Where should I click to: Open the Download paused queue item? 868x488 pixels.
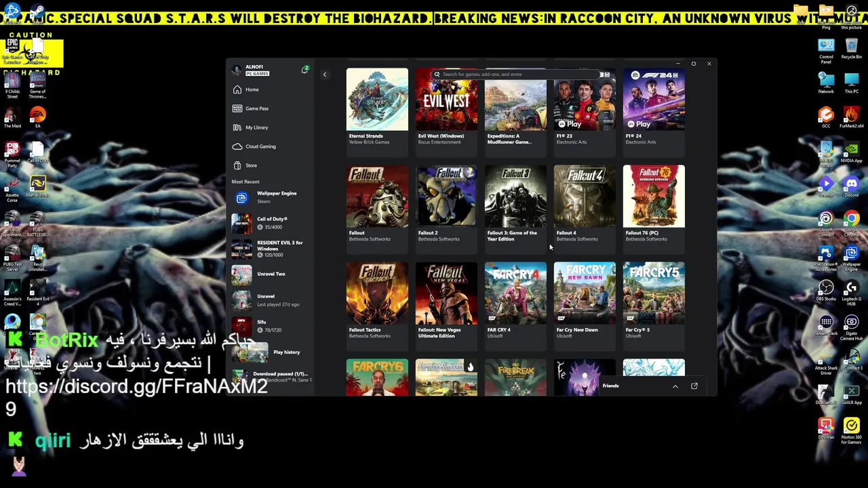pos(271,376)
